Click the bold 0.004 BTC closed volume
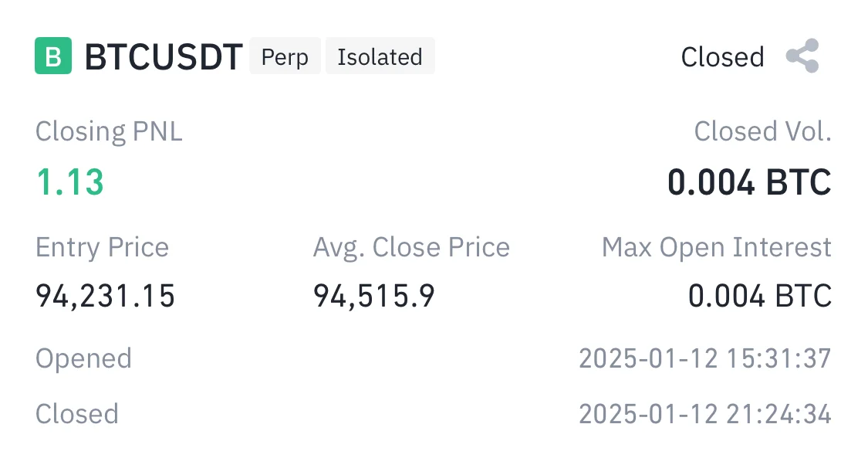Screen dimensions: 868x458 pos(749,182)
